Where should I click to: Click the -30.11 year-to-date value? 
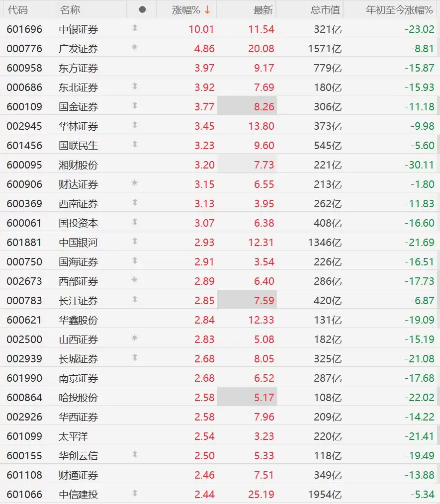tap(419, 165)
